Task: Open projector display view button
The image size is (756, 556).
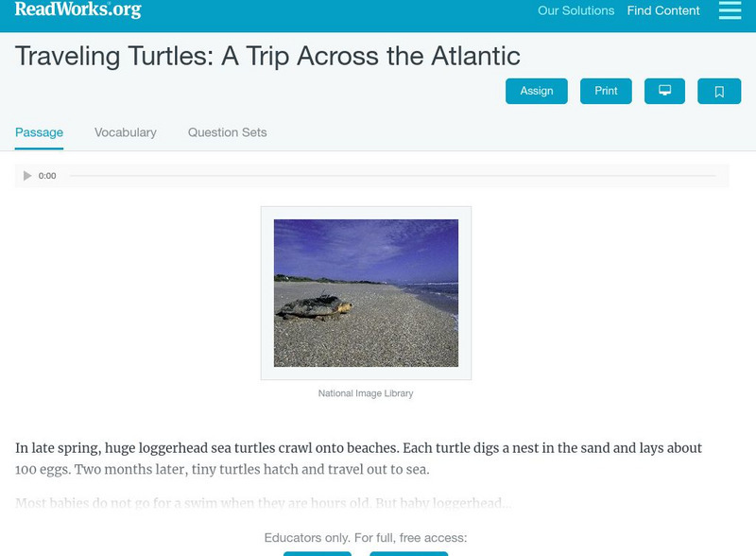Action: 664,91
